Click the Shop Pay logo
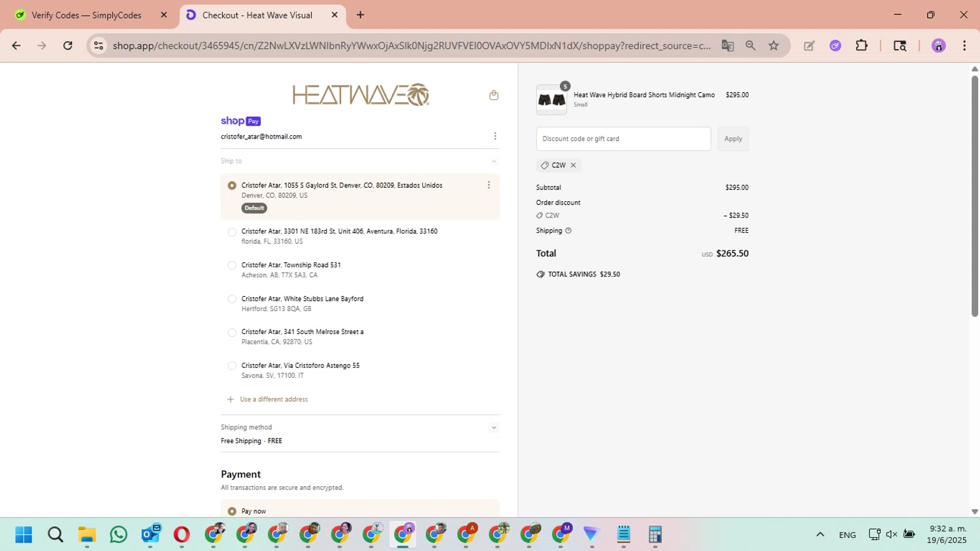980x551 pixels. click(x=241, y=121)
